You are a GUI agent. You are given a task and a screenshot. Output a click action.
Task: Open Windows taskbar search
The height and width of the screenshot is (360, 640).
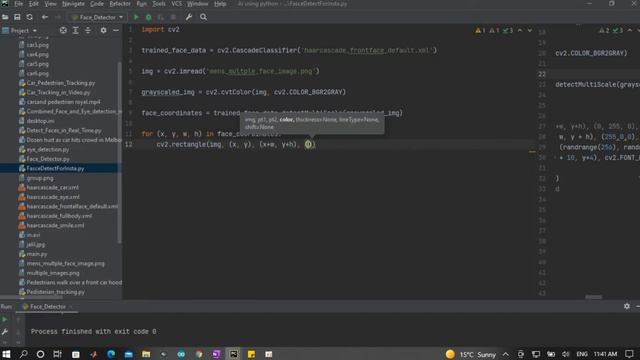23,354
